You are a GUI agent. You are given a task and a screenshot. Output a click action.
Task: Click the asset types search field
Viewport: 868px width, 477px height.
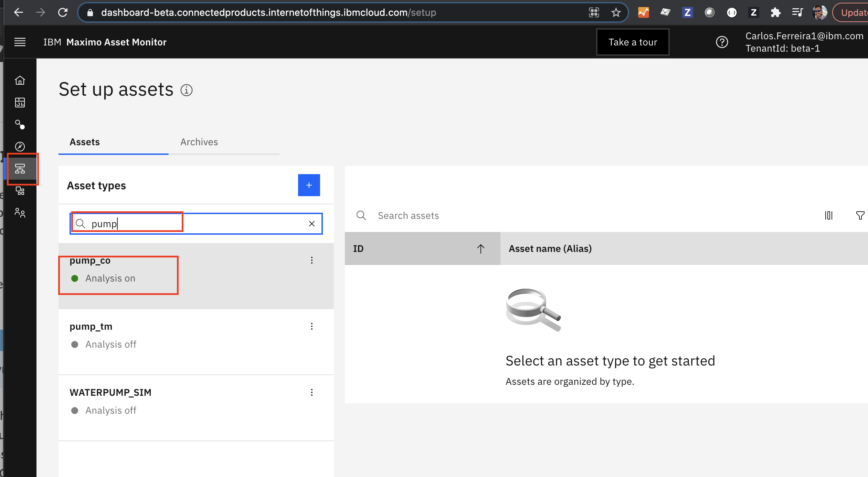(x=196, y=224)
